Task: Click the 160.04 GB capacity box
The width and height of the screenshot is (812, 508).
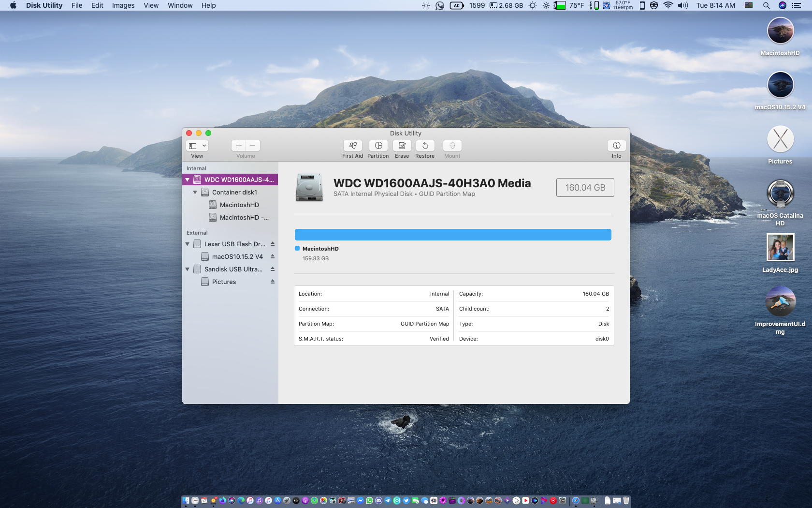Action: click(x=585, y=188)
